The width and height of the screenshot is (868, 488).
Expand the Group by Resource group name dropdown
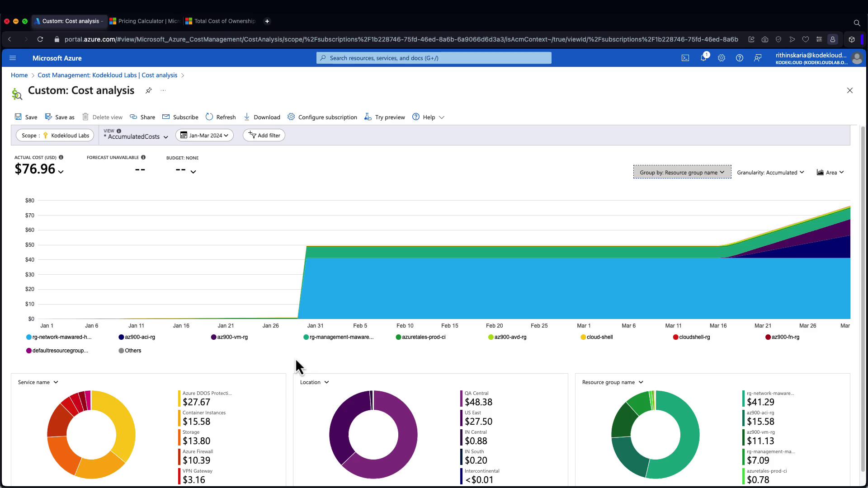pyautogui.click(x=682, y=172)
